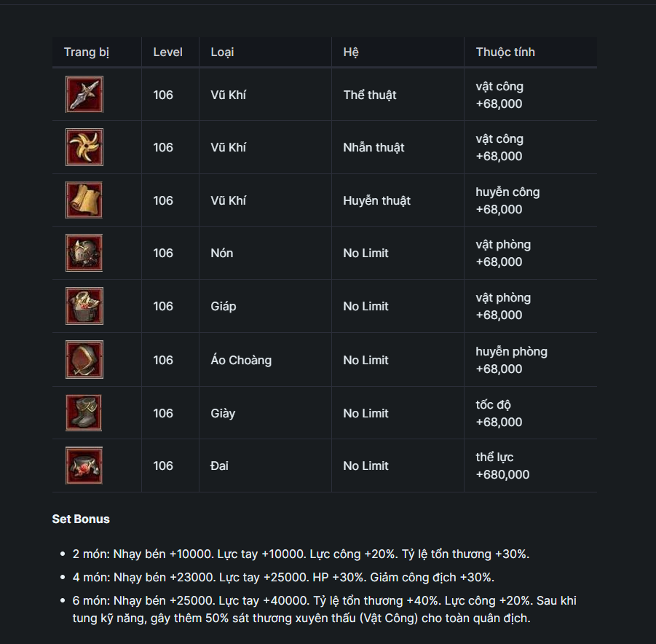Click the golden shuriken weapon icon
Viewport: 656px width, 644px height.
point(84,147)
